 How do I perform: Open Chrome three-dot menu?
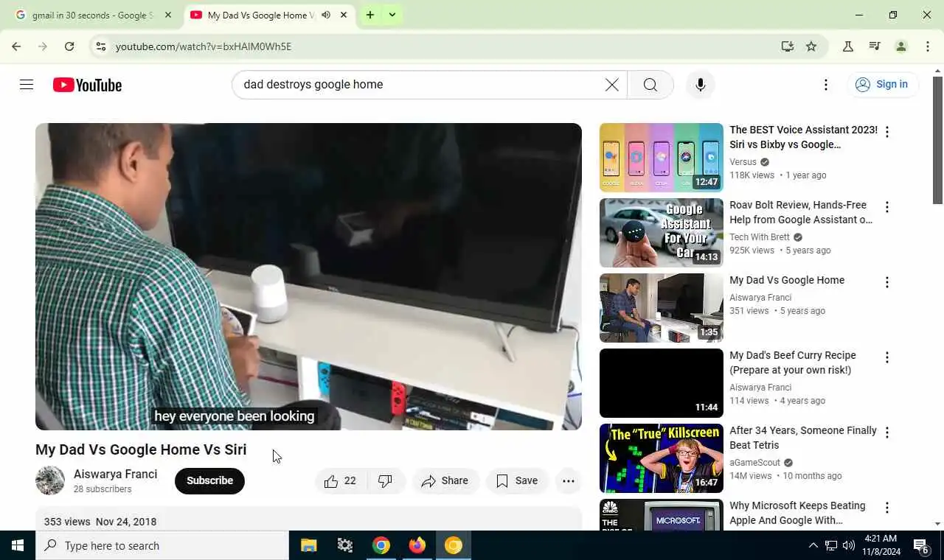pos(928,46)
